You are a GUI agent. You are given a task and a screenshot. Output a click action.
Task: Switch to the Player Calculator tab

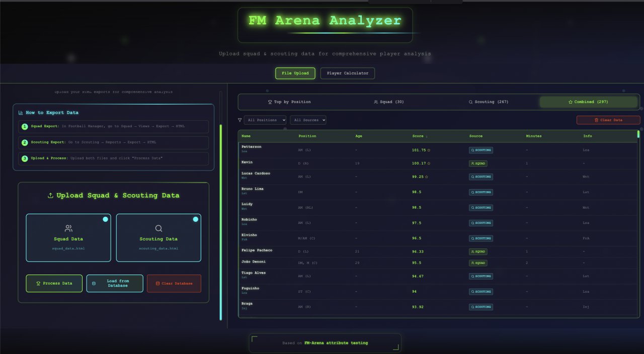[x=348, y=73]
